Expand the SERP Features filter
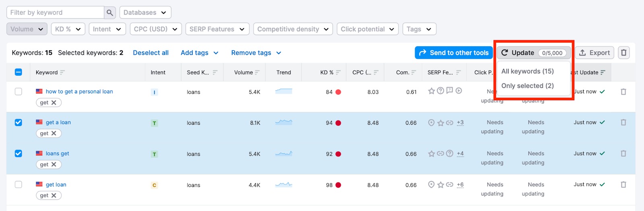This screenshot has width=644, height=211. click(217, 29)
